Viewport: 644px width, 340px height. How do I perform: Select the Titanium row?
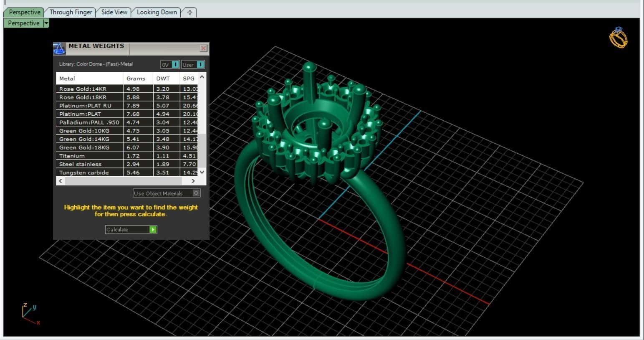point(127,156)
